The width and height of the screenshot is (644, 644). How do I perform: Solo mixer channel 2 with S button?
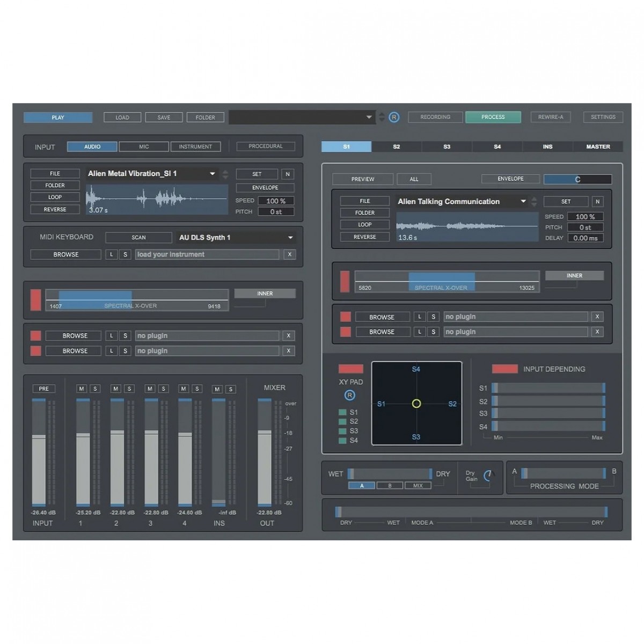(129, 389)
